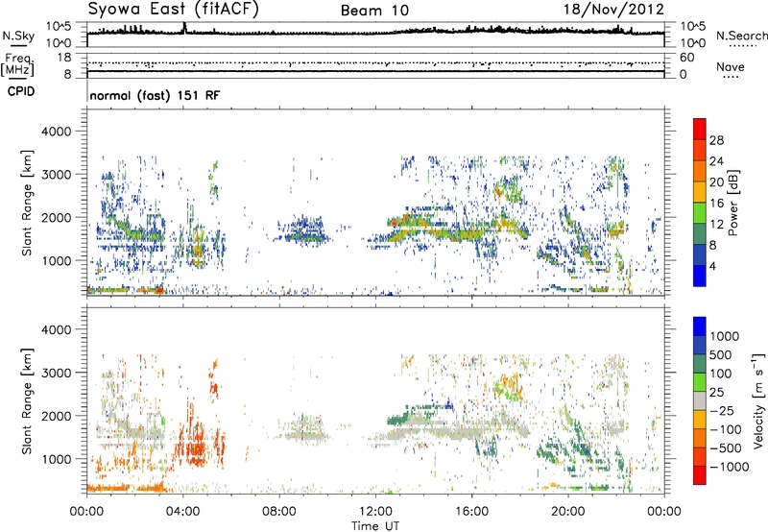Viewport: 768px width, 532px height.
Task: Click the '2000' tick on velocity panel axis
Action: pyautogui.click(x=56, y=417)
